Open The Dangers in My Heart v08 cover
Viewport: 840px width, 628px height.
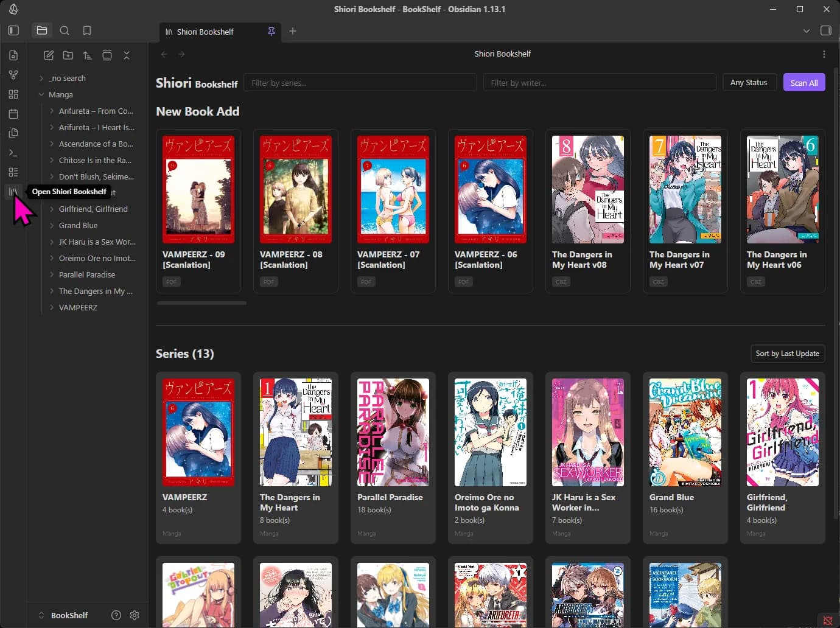(588, 189)
